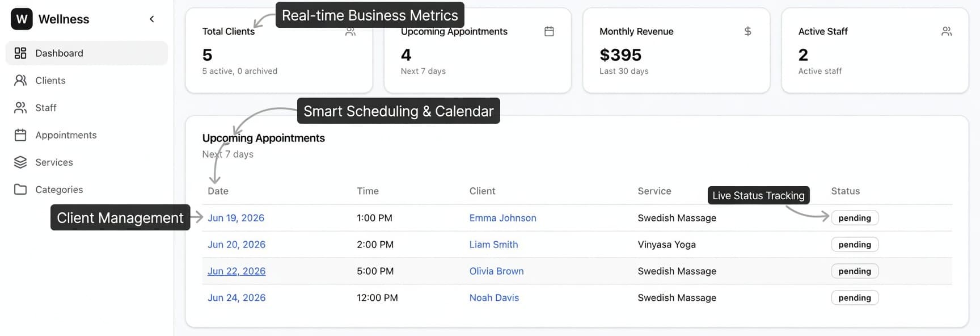Screen dimensions: 980x336
Task: Open the Jun 19, 2026 appointment link
Action: click(236, 218)
